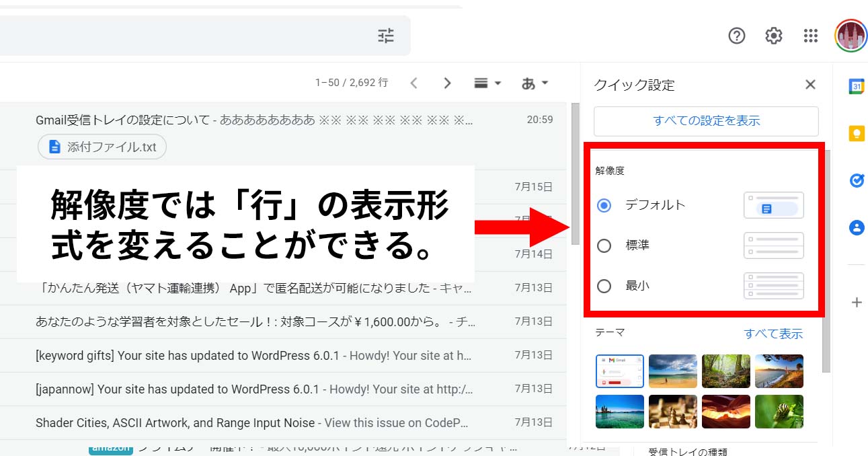The image size is (868, 456).
Task: Open Contacts in side panel
Action: point(856,227)
